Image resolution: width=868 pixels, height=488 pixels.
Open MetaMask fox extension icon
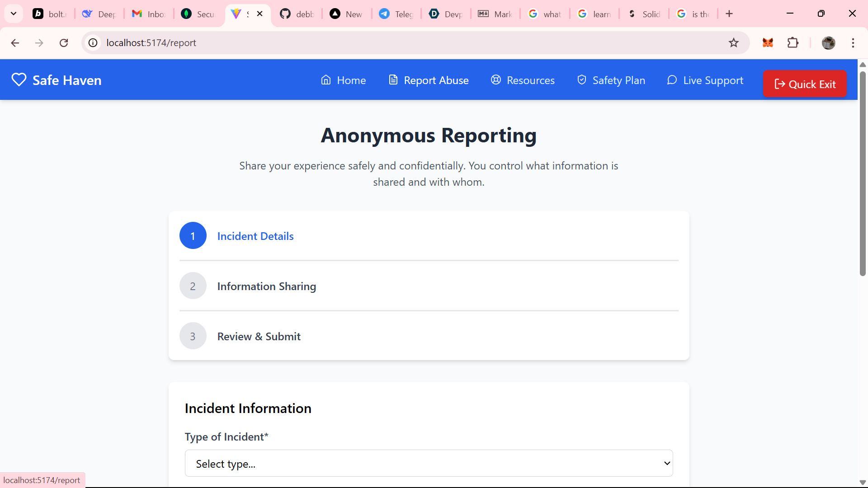(768, 43)
